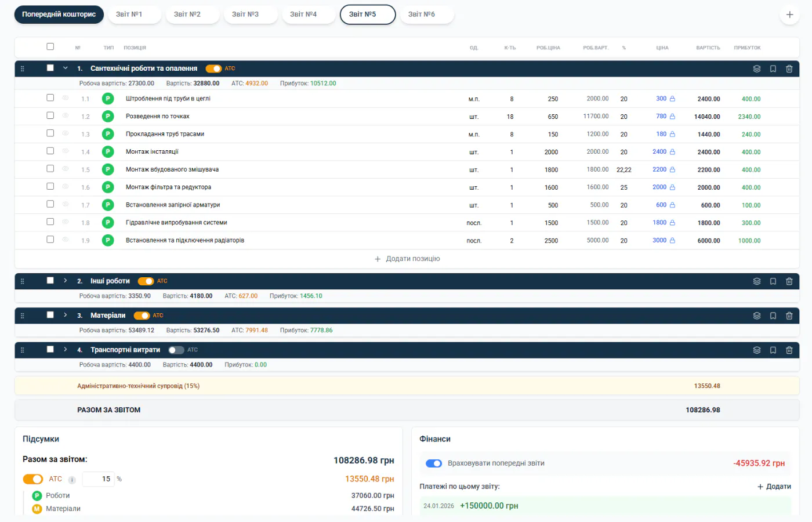The height and width of the screenshot is (522, 812).
Task: Add a new report with the plus icon
Action: [x=789, y=14]
